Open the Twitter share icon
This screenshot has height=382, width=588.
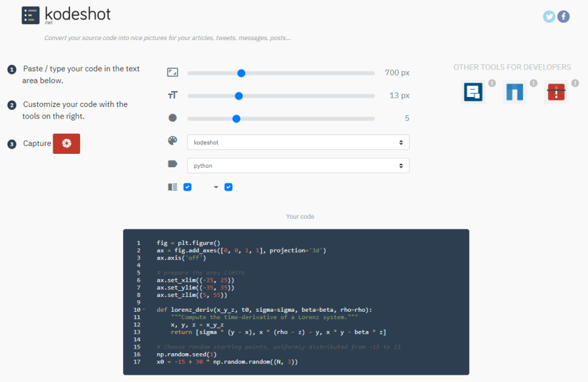549,17
